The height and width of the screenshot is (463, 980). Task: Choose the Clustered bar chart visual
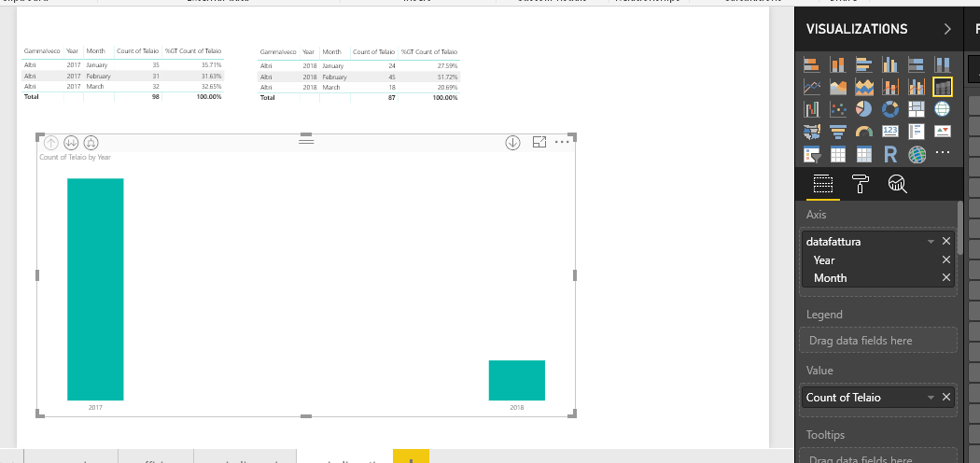click(x=863, y=64)
